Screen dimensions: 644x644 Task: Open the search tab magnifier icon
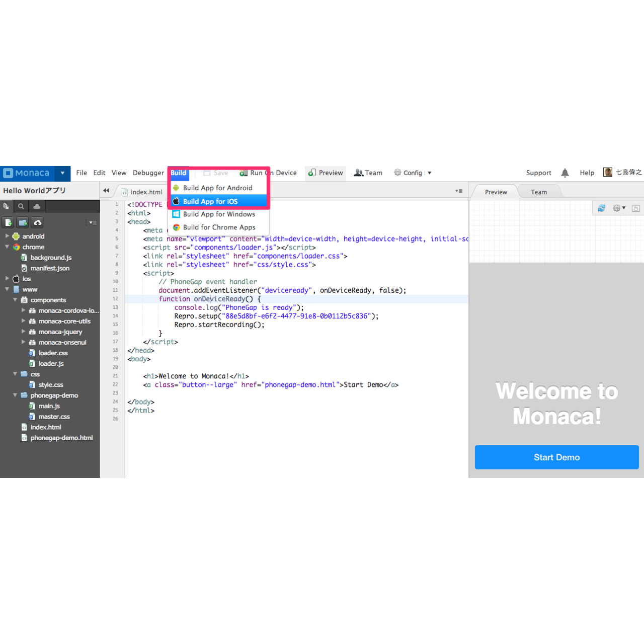(21, 206)
